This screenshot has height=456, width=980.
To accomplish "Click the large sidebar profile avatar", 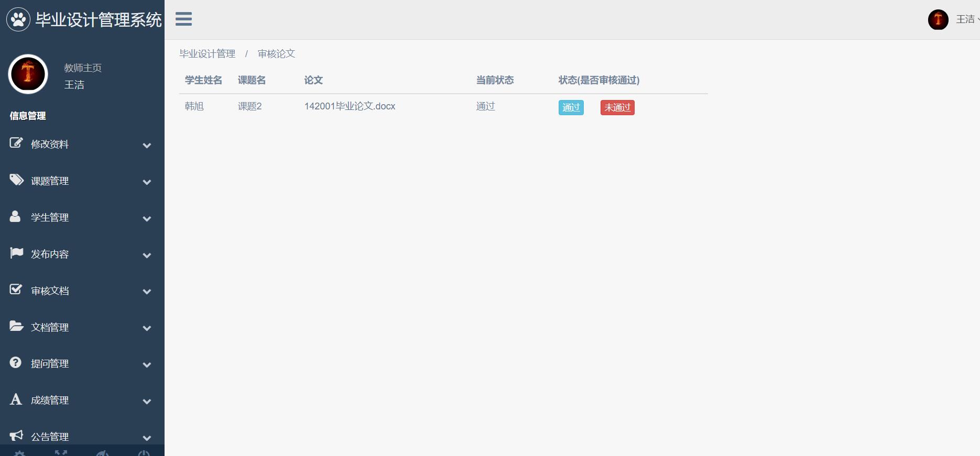I will click(28, 74).
